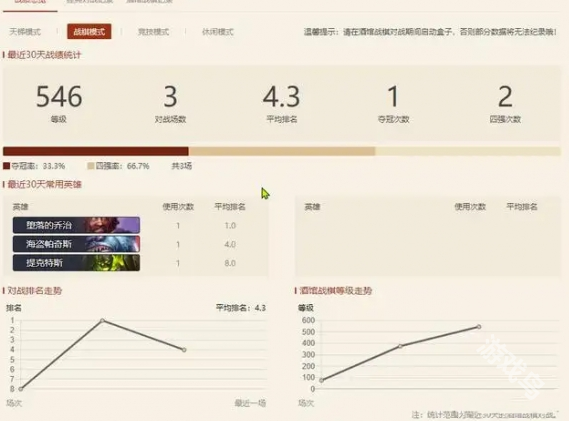Click the 海盗帕奇斯 hero banner
Viewport: 569px width, 421px height.
pyautogui.click(x=76, y=244)
